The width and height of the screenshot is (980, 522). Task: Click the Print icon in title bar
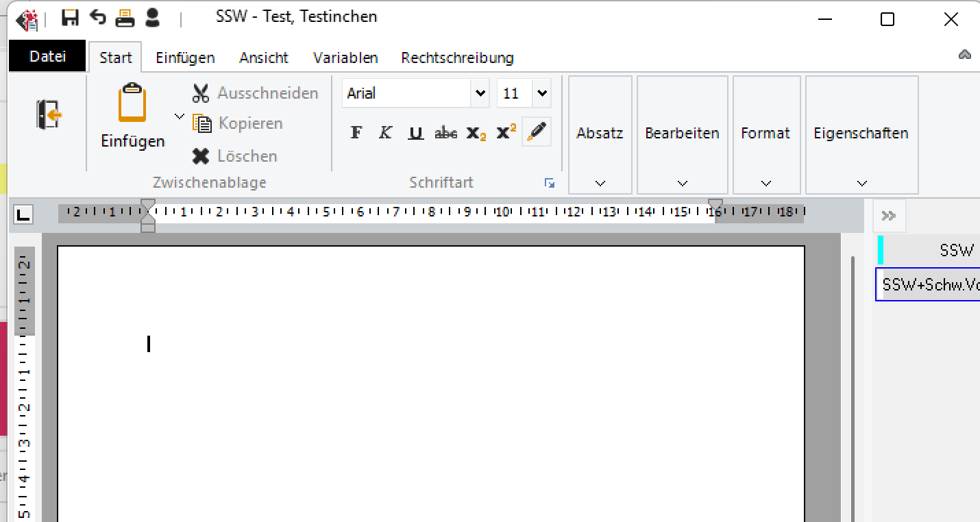point(125,18)
